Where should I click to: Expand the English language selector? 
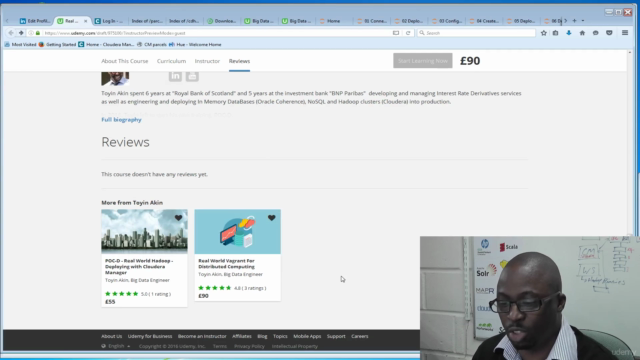point(116,346)
